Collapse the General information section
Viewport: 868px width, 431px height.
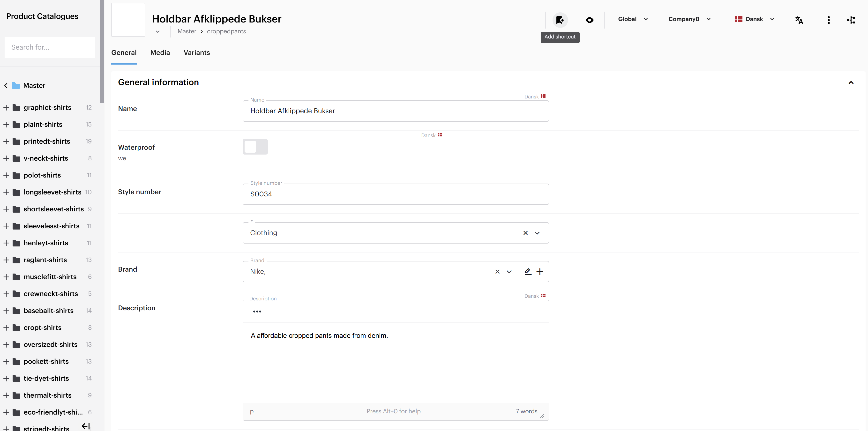click(851, 82)
